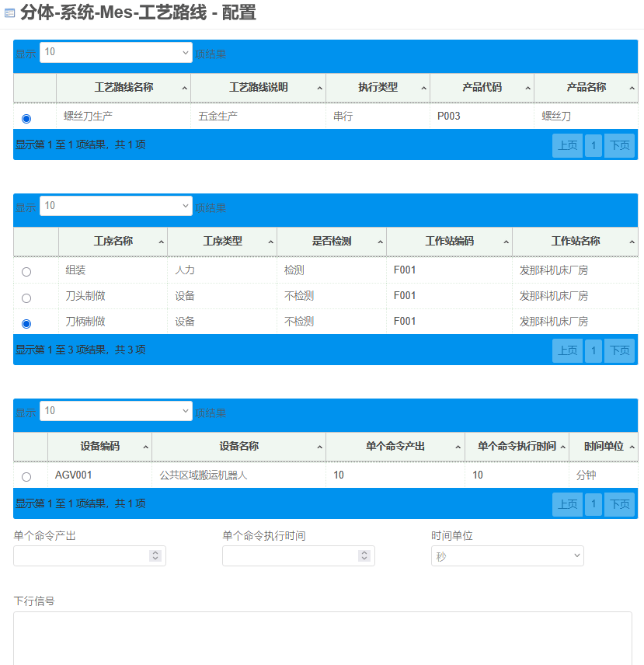Click the 人力 cell in 组装 row

[223, 270]
